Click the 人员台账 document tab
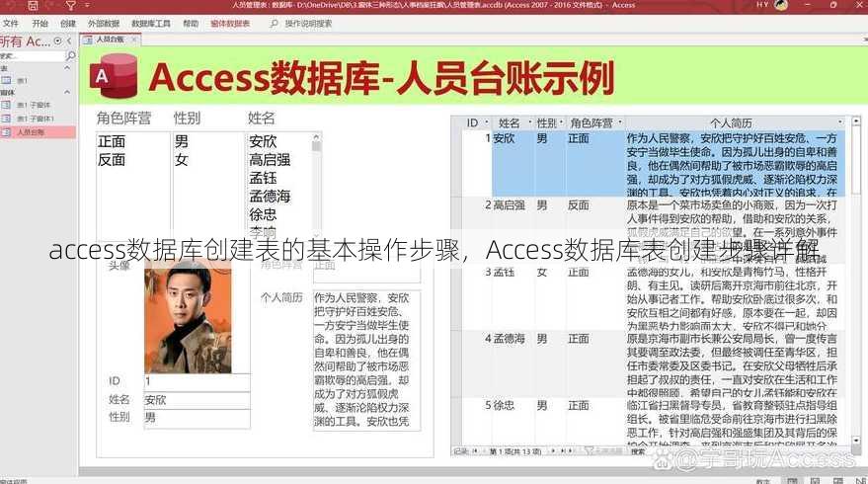This screenshot has height=484, width=868. coord(110,40)
